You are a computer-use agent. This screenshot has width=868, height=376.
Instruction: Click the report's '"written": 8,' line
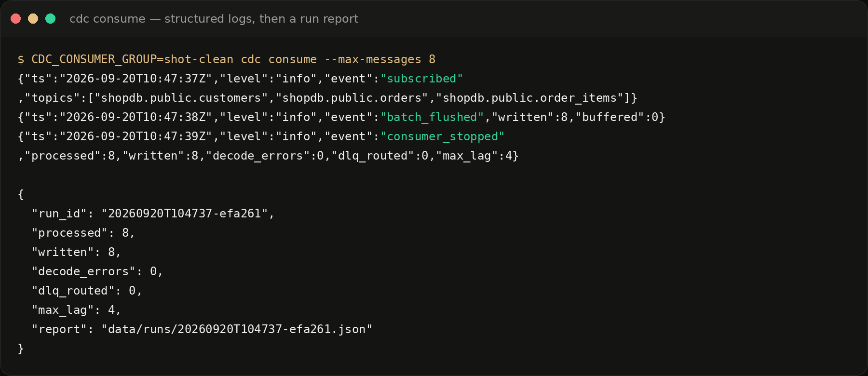point(77,252)
